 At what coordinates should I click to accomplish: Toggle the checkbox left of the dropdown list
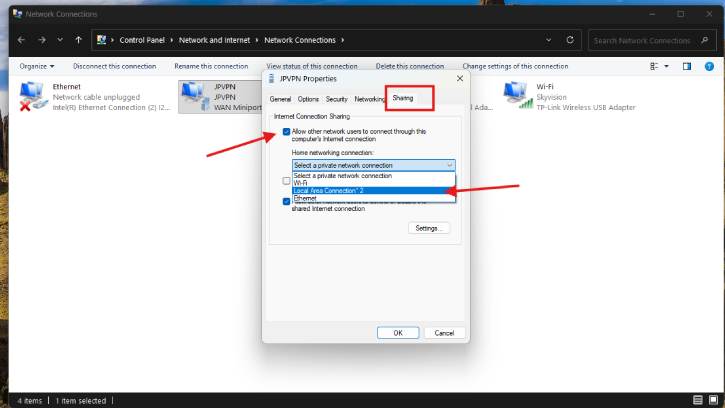click(x=286, y=181)
